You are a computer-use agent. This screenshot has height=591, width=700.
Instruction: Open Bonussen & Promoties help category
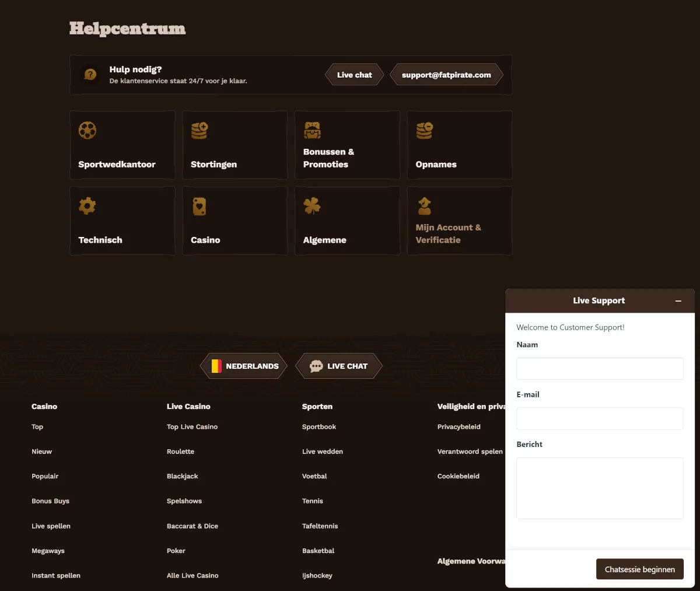(x=347, y=145)
